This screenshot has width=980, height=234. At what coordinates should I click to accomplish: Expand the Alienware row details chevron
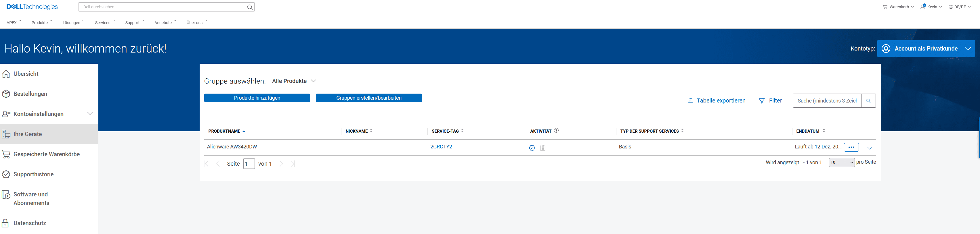click(870, 148)
